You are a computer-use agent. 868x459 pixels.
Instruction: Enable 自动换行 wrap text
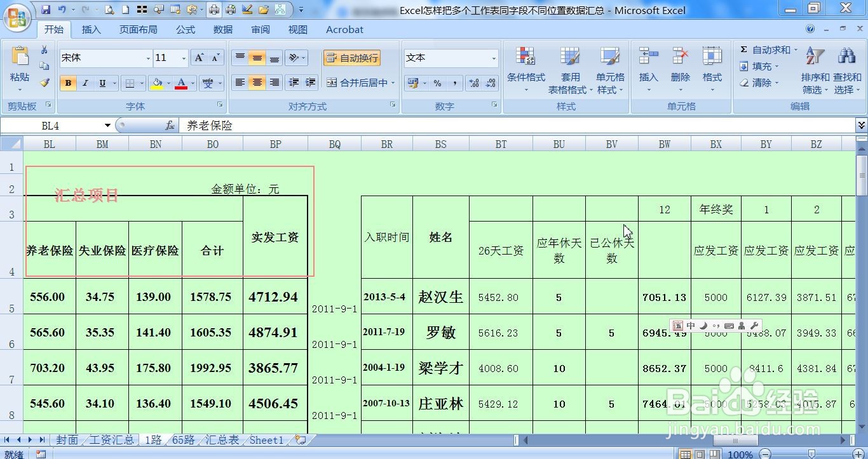[x=351, y=57]
